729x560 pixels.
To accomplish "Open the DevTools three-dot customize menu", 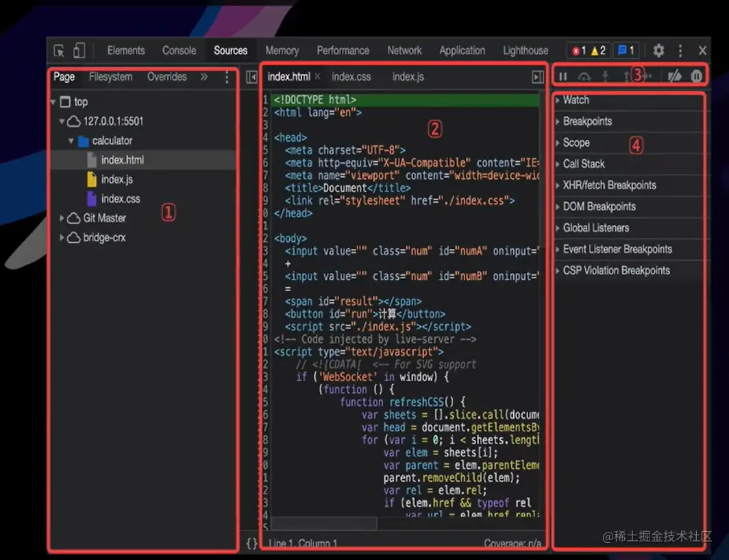I will (680, 51).
